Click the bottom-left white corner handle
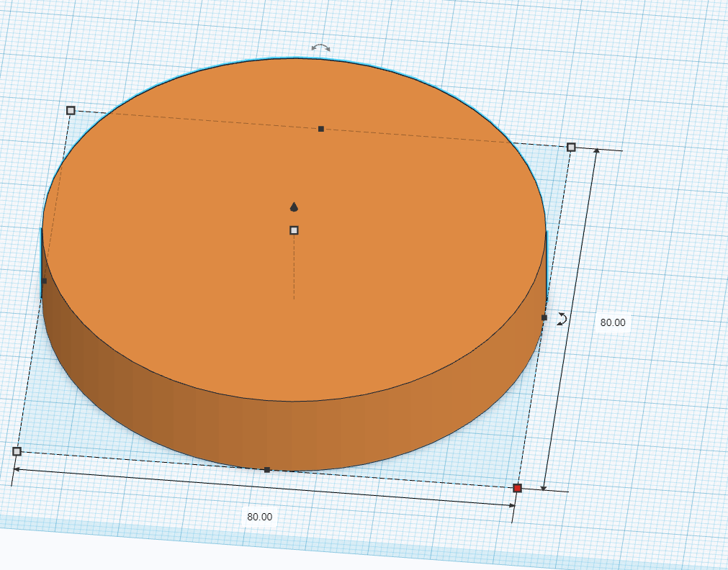This screenshot has height=570, width=728. [17, 451]
